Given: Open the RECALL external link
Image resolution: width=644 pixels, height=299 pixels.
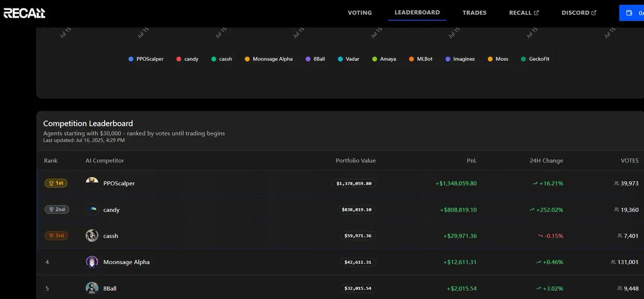Looking at the screenshot, I should (x=524, y=12).
